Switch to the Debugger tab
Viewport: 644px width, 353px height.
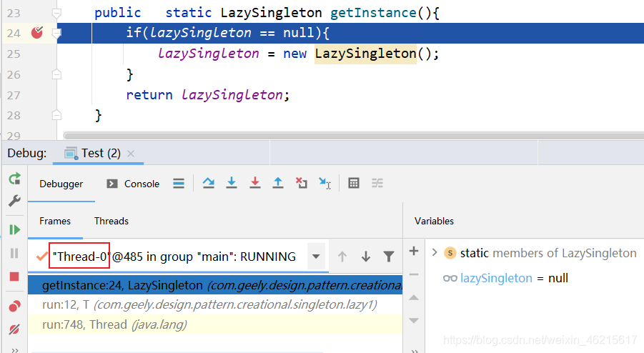[61, 184]
